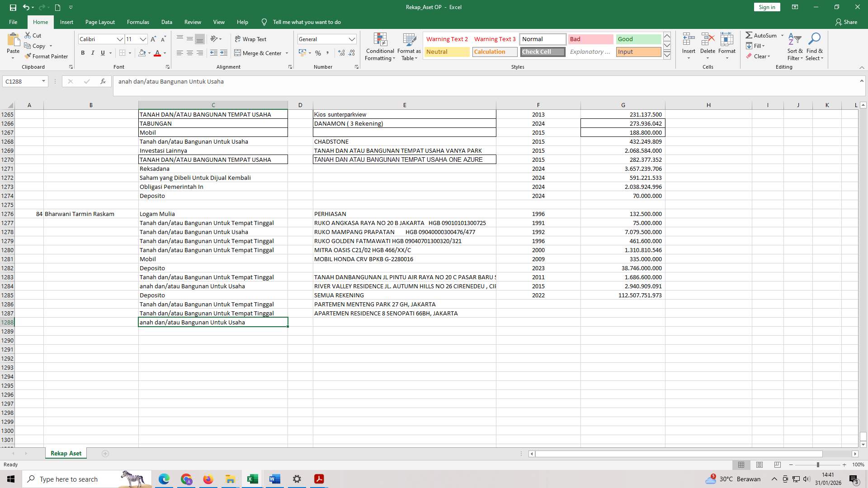Open the font size dropdown
The height and width of the screenshot is (488, 868).
pos(143,39)
